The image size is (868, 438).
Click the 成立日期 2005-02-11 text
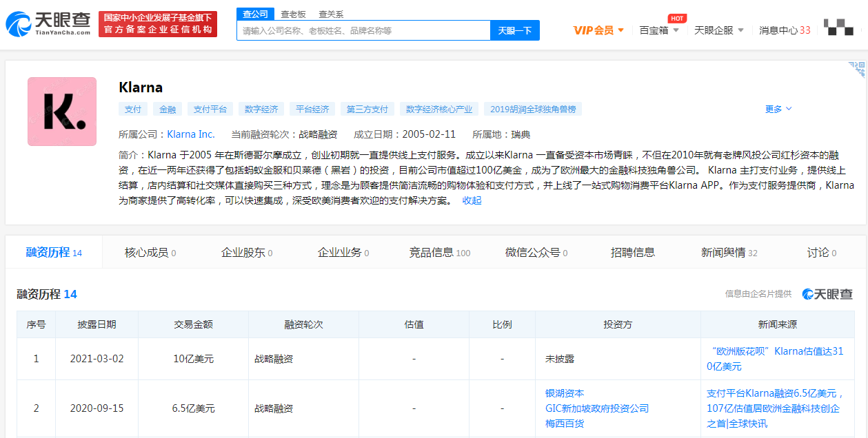click(405, 134)
